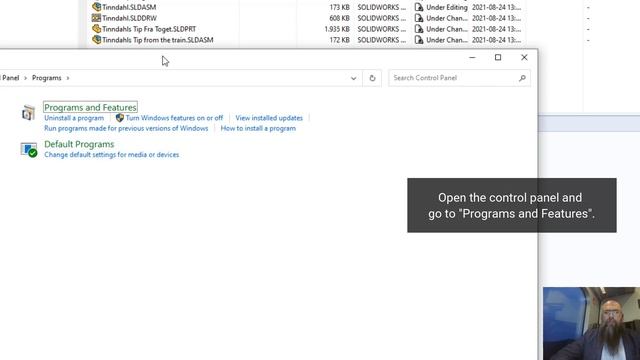Click the Tinndahl.SLDDRW drawing file icon
Viewport: 640px width, 360px height.
coord(96,18)
